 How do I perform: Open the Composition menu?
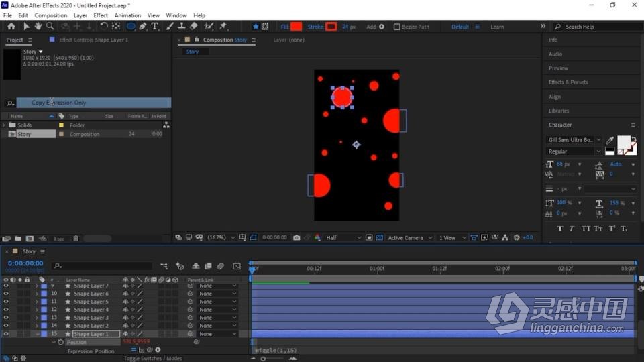[x=50, y=15]
